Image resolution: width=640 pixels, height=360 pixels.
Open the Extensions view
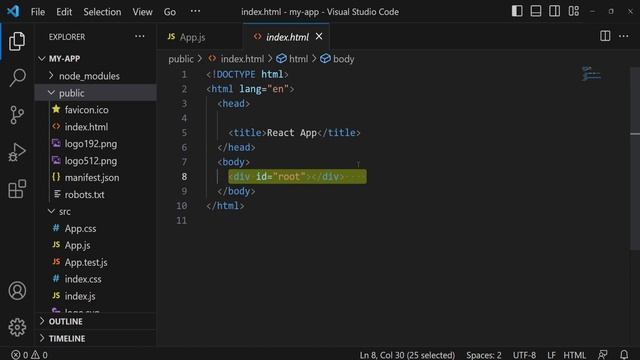[x=17, y=189]
